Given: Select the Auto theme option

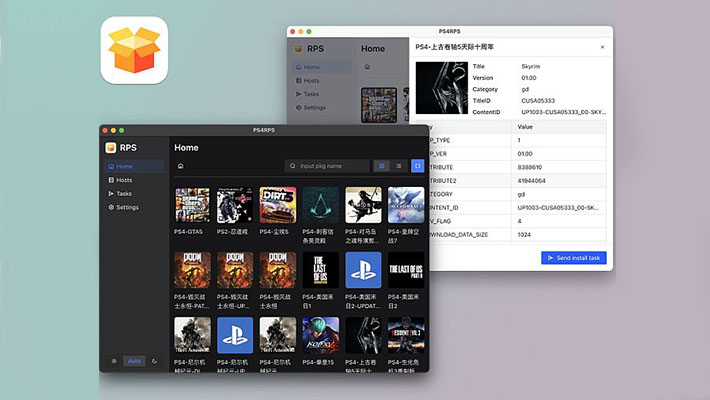Looking at the screenshot, I should coord(134,361).
